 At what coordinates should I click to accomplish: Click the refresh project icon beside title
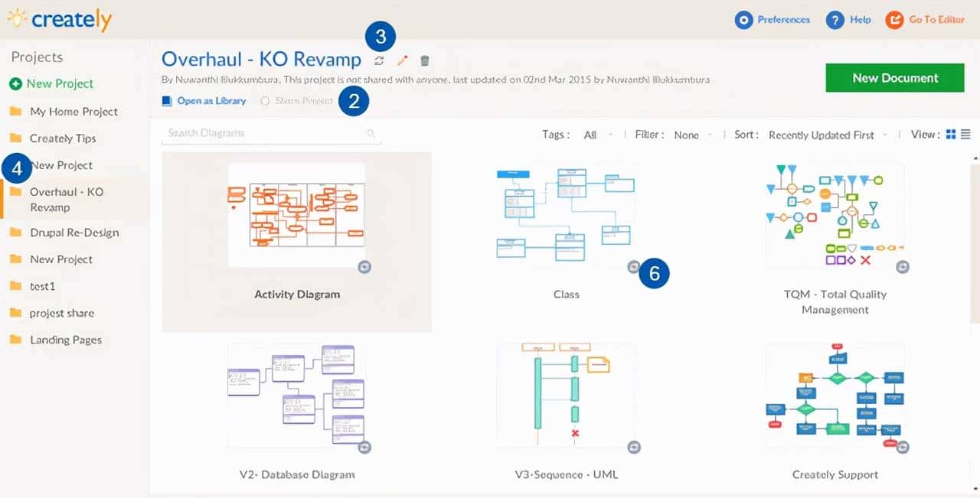pyautogui.click(x=379, y=60)
